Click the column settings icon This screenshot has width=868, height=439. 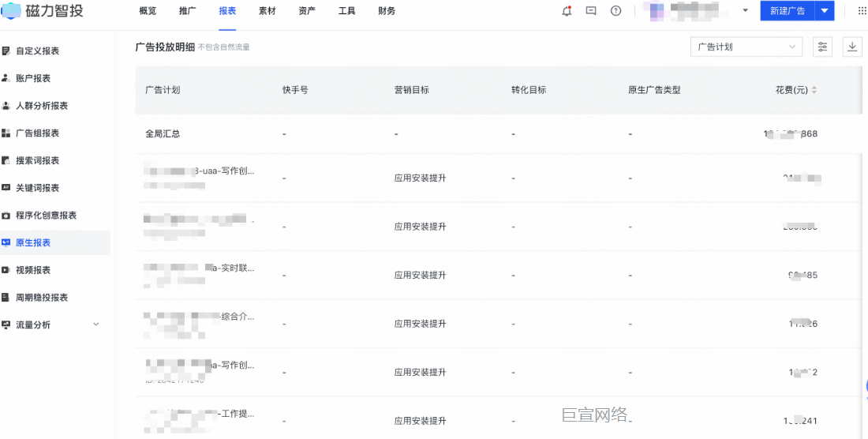(x=822, y=47)
